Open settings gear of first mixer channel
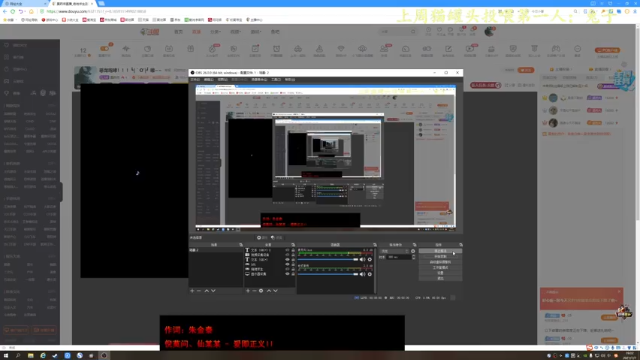Image resolution: width=640 pixels, height=360 pixels. pos(370,259)
